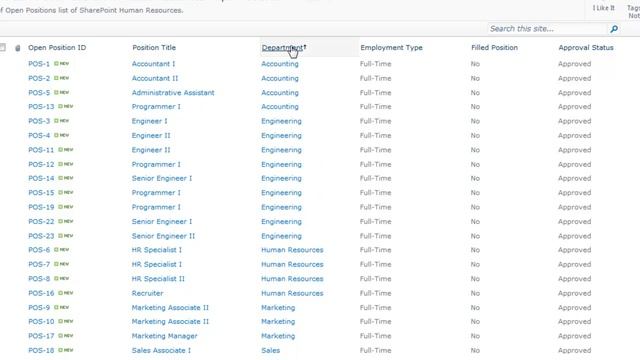The height and width of the screenshot is (360, 640).
Task: Open the POS-8 item link
Action: [39, 279]
